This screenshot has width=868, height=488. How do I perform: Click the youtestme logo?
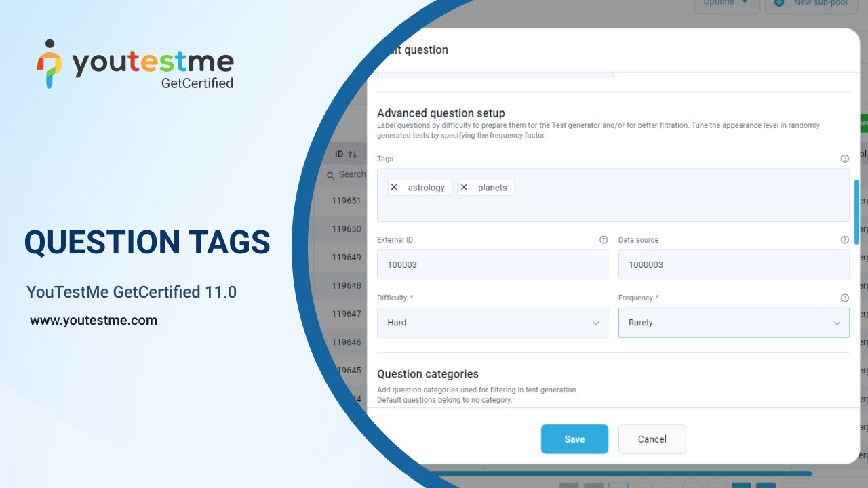coord(135,64)
